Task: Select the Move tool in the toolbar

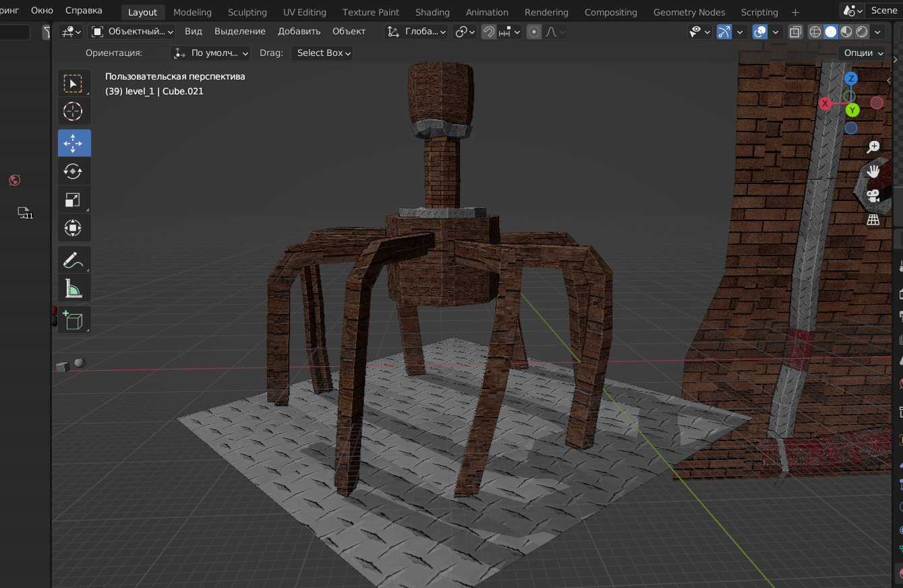Action: coord(74,143)
